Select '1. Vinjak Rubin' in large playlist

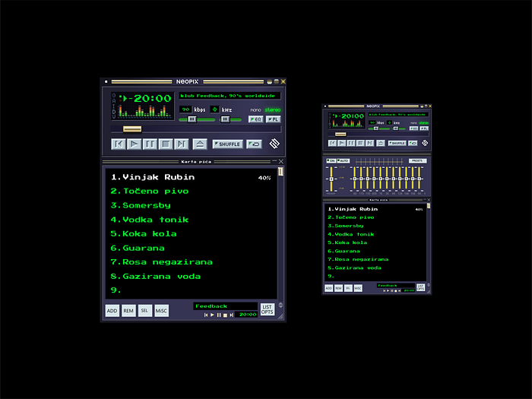click(191, 177)
